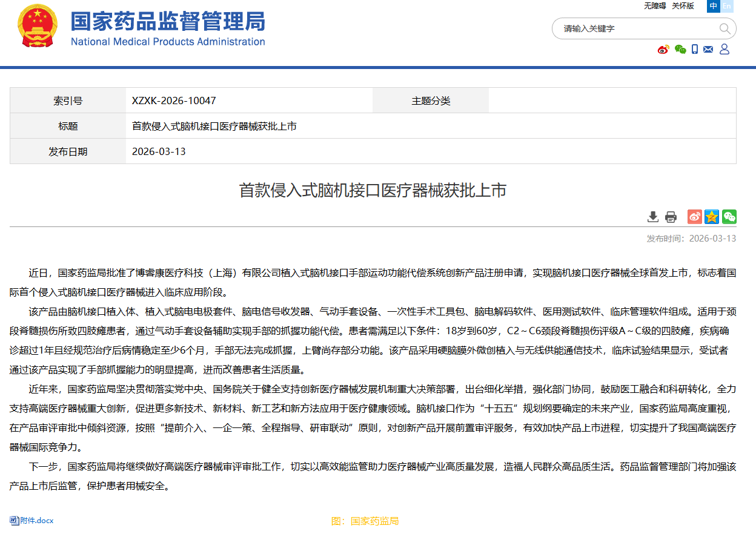Viewport: 756px width, 534px height.
Task: Focus the 请输入关键字 search box
Action: [x=636, y=28]
